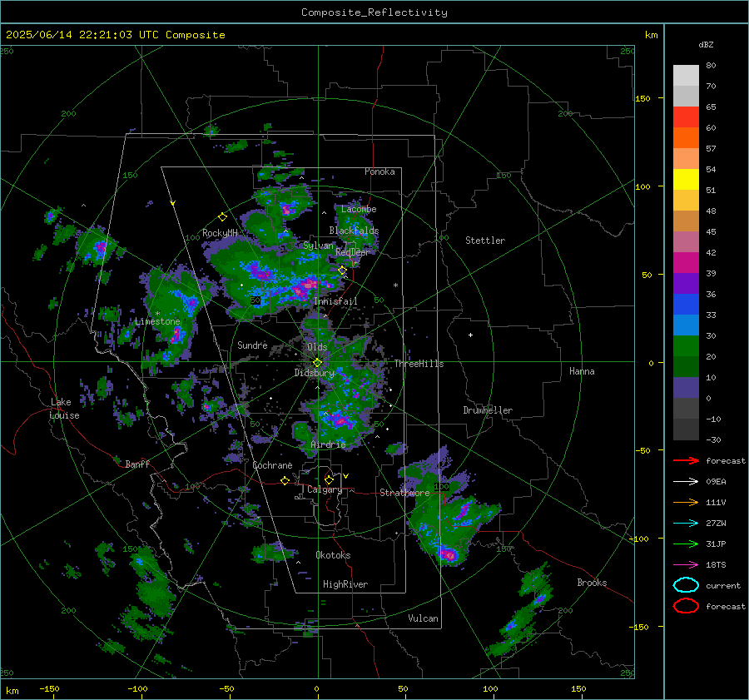Click the red forecast ellipse legend icon

point(686,606)
